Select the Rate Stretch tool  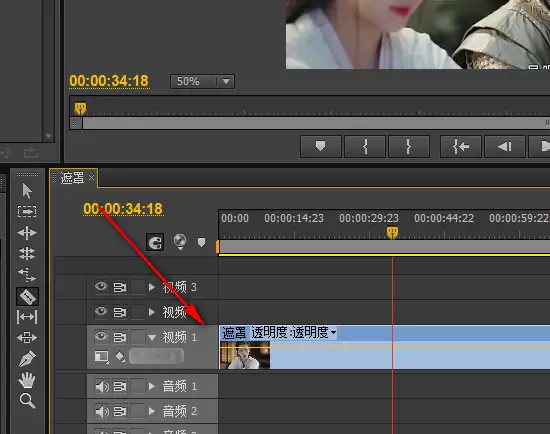point(27,275)
